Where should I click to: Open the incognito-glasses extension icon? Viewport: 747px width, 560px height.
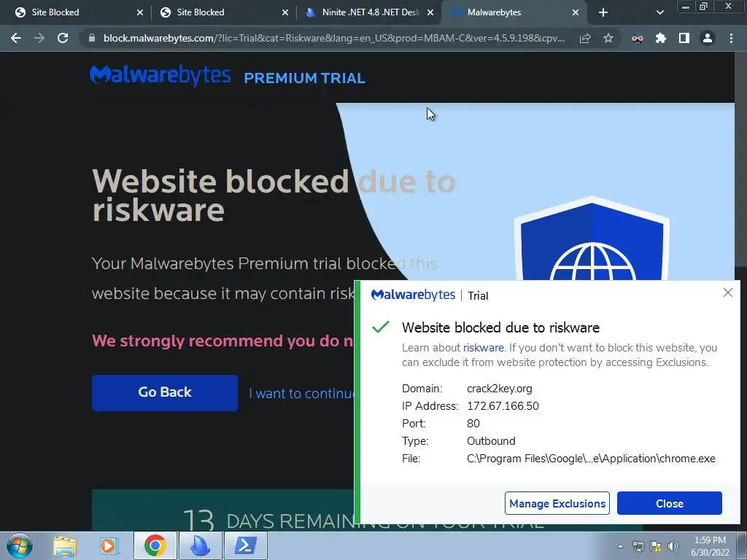point(638,38)
